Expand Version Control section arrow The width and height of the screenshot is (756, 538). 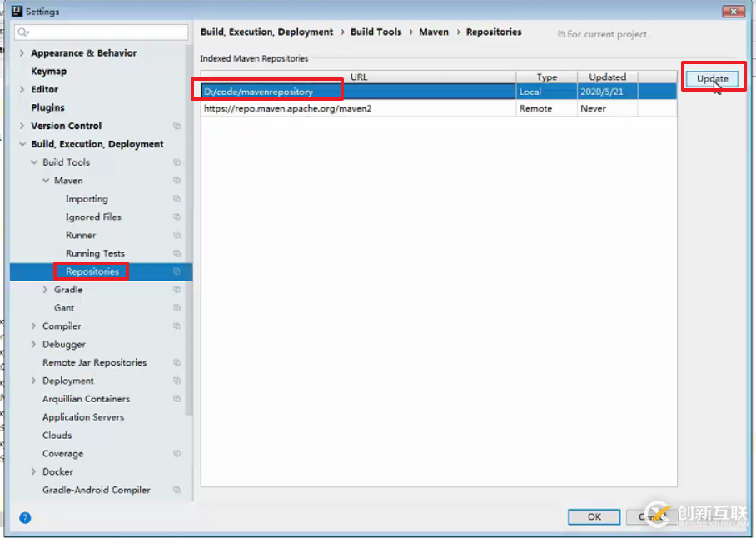[22, 126]
